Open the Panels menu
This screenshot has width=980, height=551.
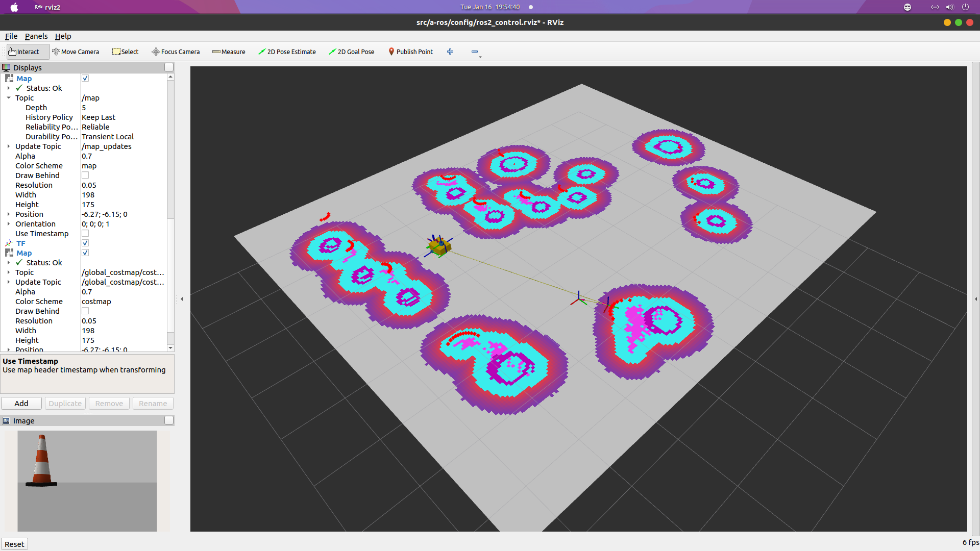pos(36,36)
